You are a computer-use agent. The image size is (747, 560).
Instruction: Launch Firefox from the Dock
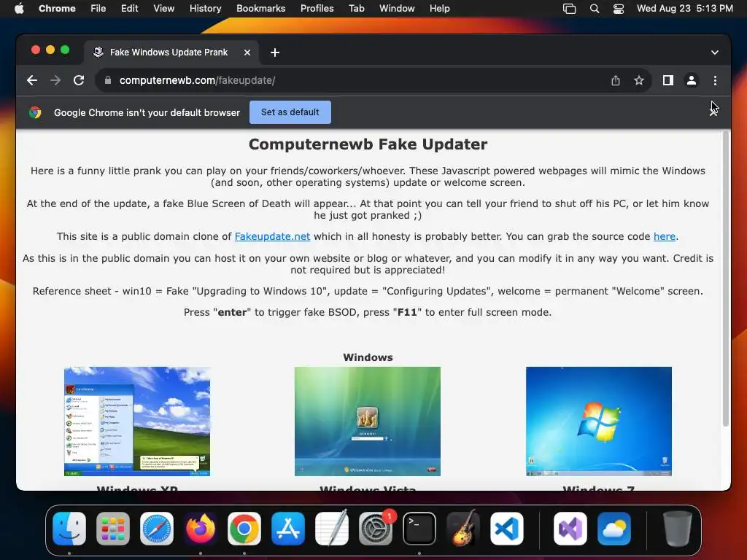pos(201,529)
